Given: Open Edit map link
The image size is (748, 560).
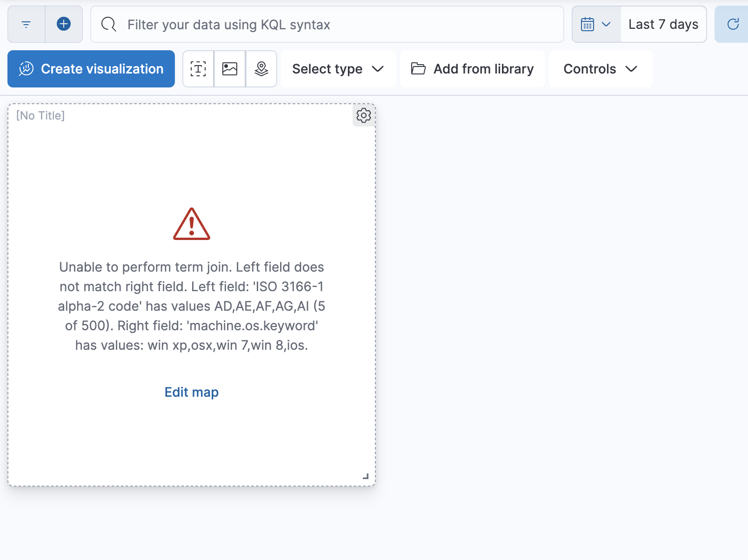Looking at the screenshot, I should tap(191, 392).
